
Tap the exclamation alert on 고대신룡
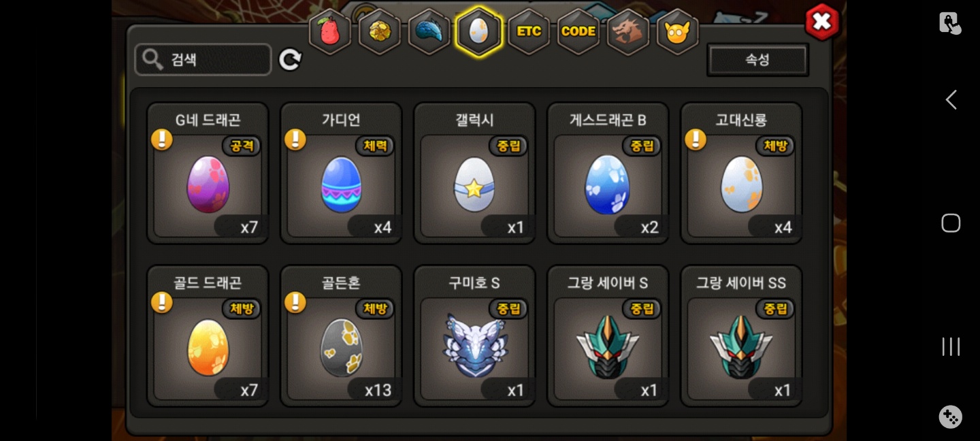tap(695, 140)
